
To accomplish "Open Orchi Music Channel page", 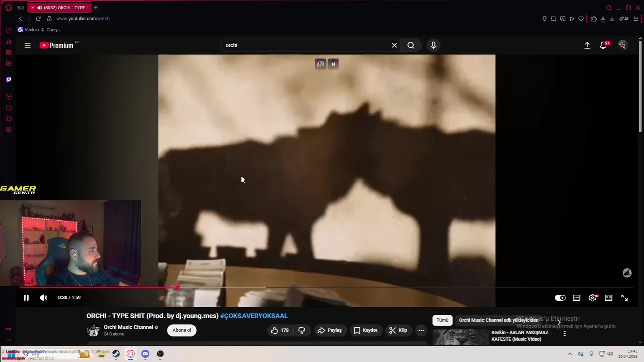I will point(128,327).
